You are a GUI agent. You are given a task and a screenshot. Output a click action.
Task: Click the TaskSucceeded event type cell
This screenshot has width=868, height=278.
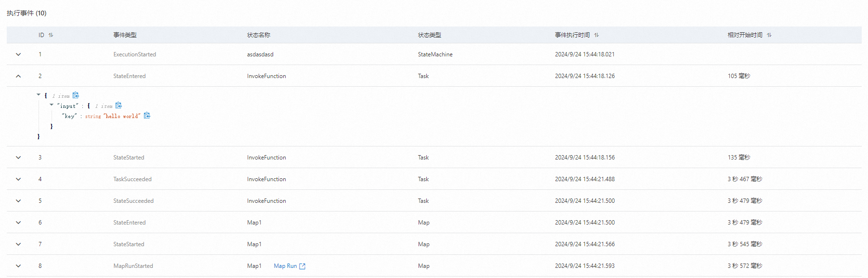coord(132,179)
